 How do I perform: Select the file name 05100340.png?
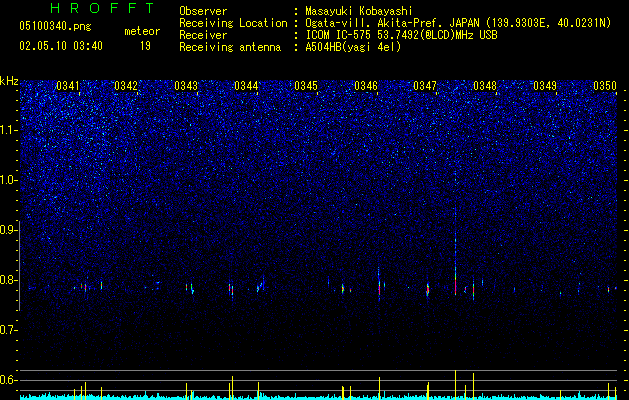55,27
